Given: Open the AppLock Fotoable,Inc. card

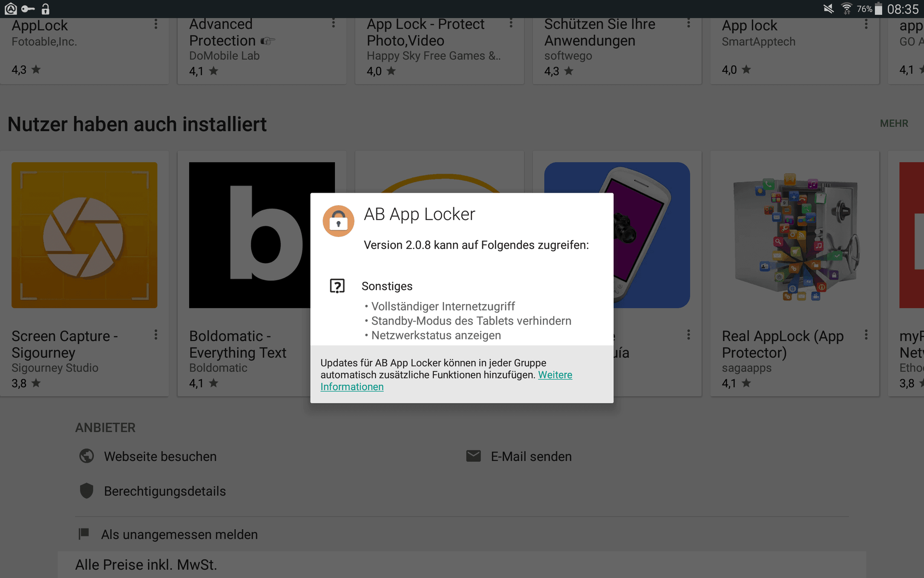Looking at the screenshot, I should [84, 51].
